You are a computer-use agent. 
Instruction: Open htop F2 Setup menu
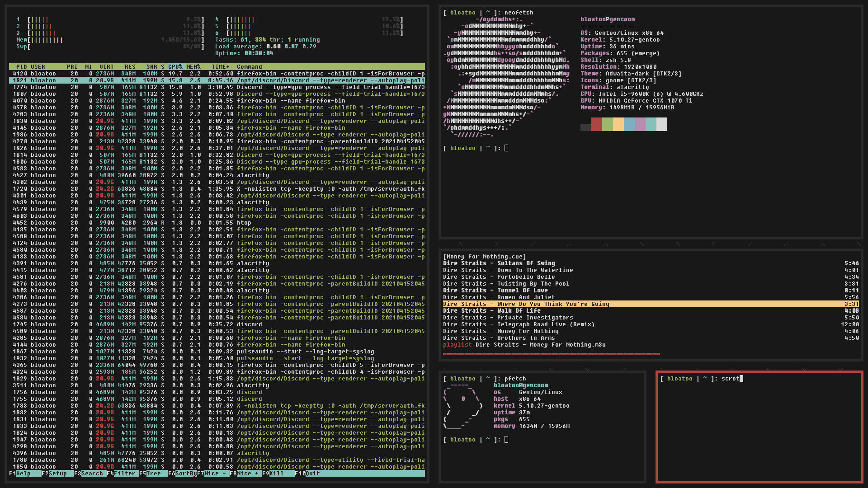click(x=58, y=474)
